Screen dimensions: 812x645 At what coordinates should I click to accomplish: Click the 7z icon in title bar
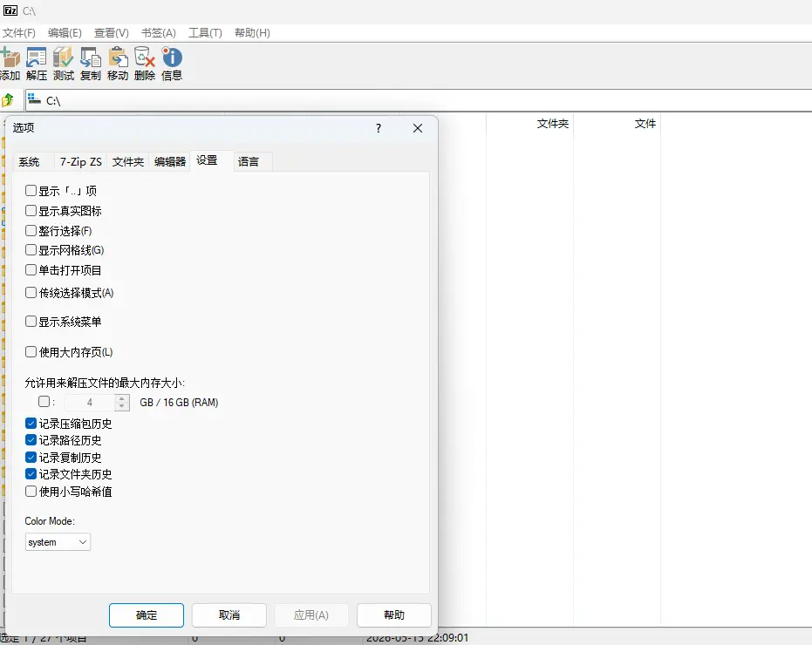tap(10, 10)
